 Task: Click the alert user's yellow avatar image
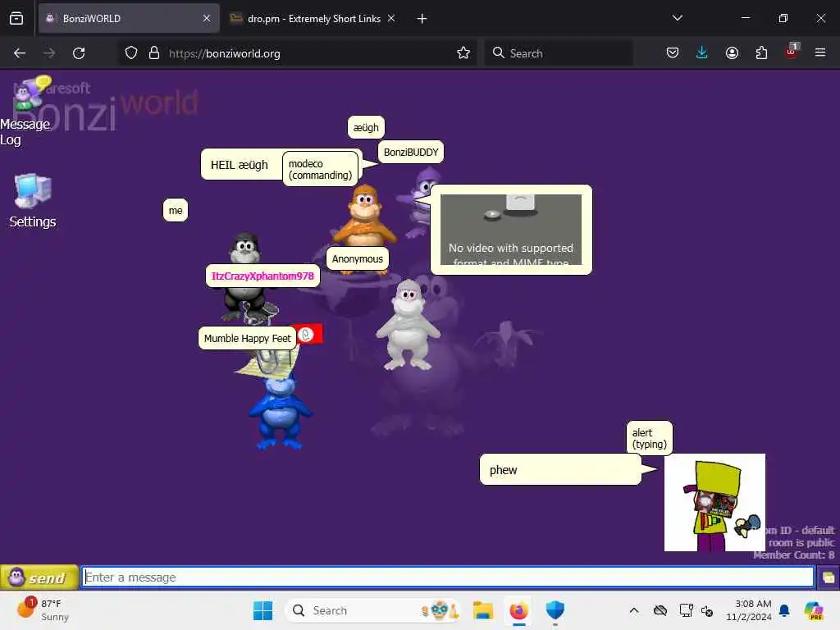click(714, 502)
